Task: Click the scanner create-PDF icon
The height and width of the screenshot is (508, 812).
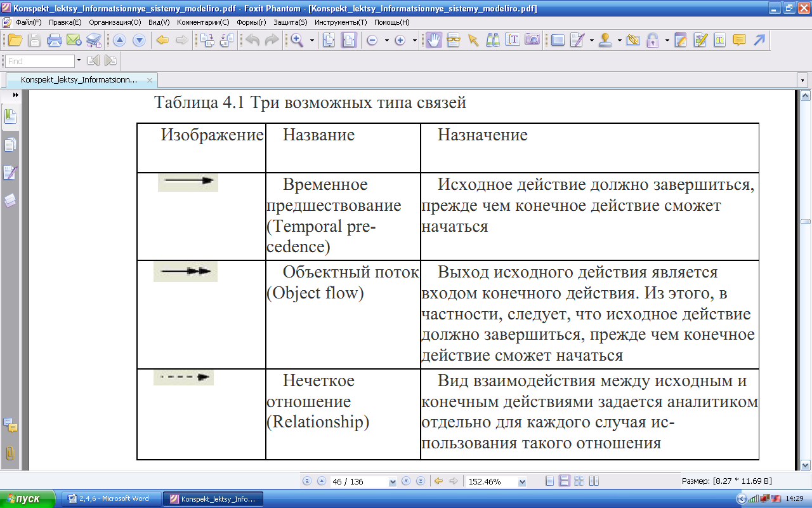Action: 94,40
